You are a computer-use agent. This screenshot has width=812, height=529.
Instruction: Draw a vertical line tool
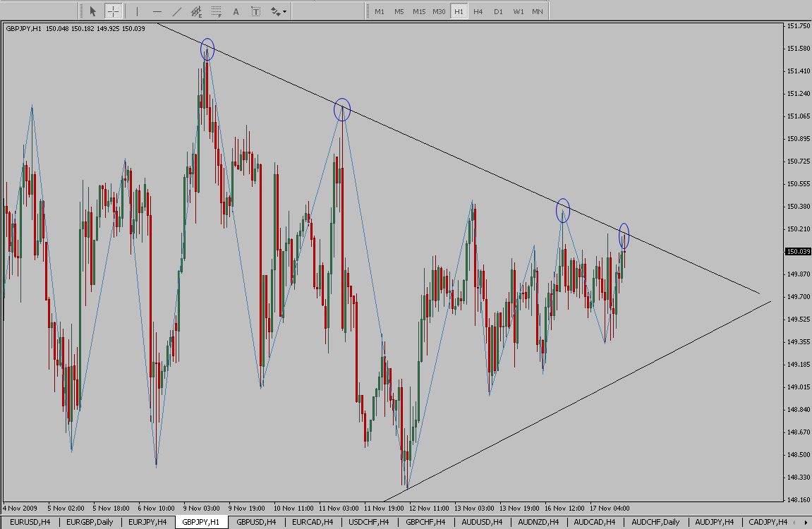click(137, 11)
